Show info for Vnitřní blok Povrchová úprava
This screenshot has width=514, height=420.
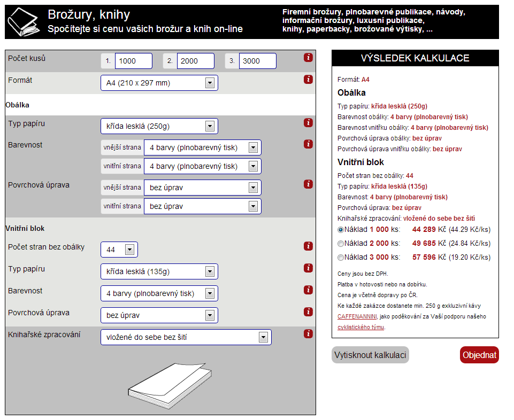tap(308, 312)
